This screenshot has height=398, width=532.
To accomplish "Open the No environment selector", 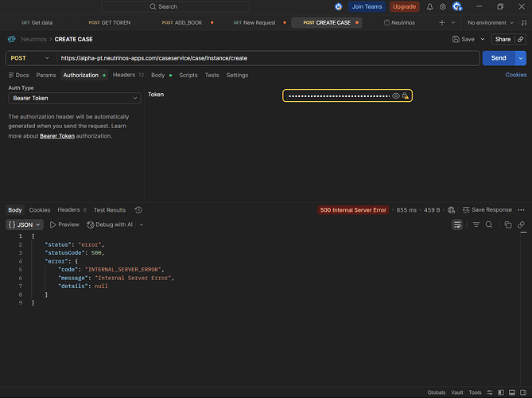I will coord(491,23).
